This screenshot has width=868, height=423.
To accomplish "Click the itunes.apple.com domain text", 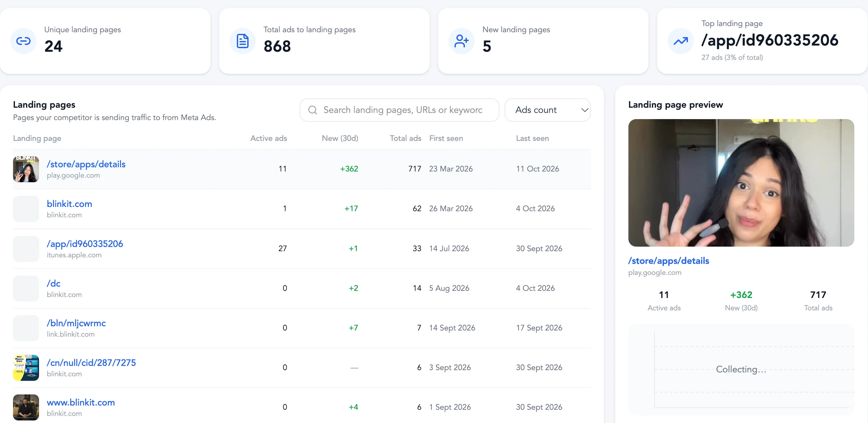I will (74, 255).
